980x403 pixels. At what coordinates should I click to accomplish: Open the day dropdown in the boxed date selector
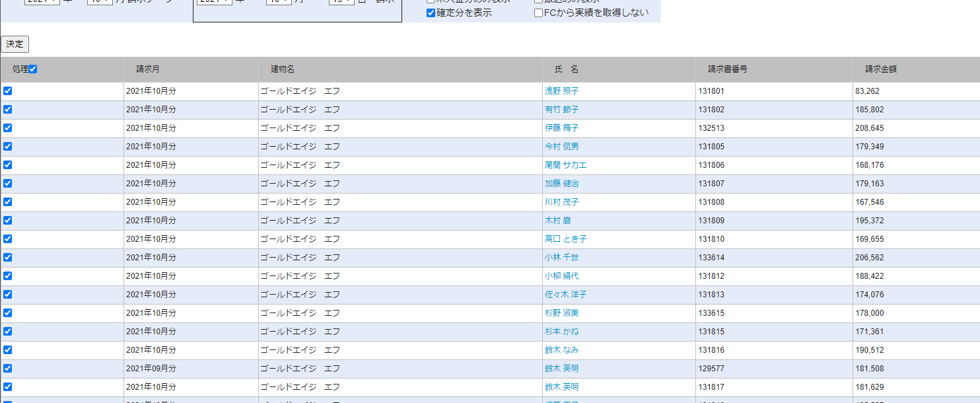(341, 2)
